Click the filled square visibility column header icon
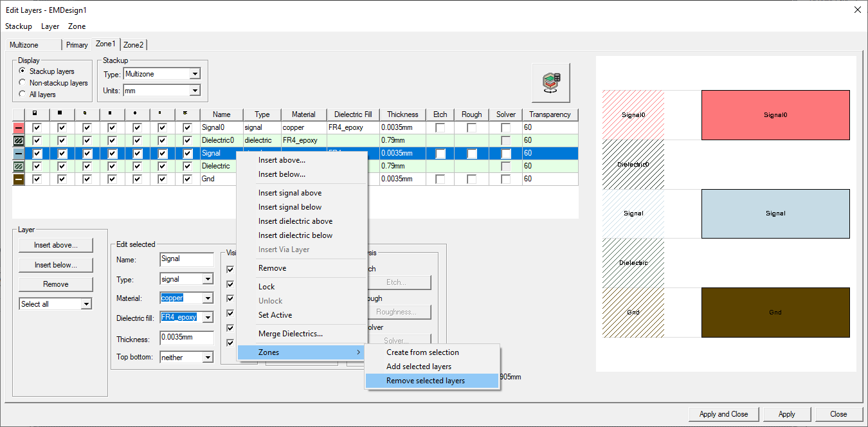868x427 pixels. coord(60,114)
